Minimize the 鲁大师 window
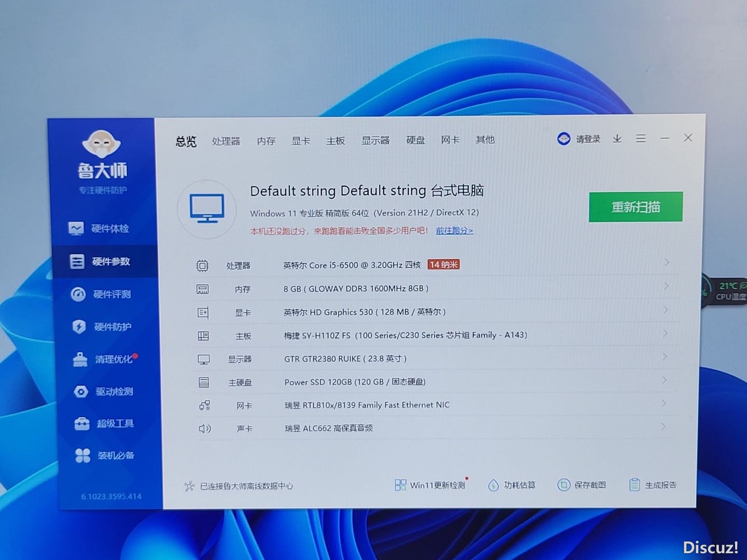This screenshot has width=747, height=560. 665,138
